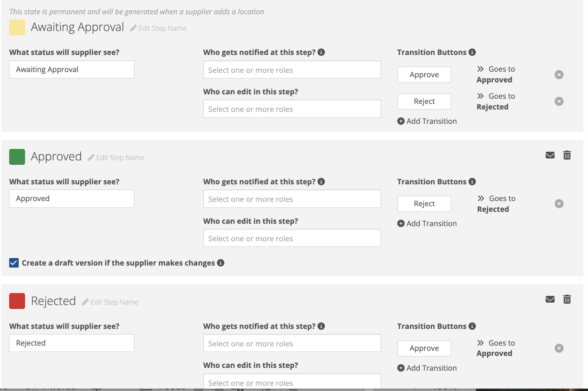Delete the Approved step via trash icon
The image size is (588, 391).
[x=567, y=155]
